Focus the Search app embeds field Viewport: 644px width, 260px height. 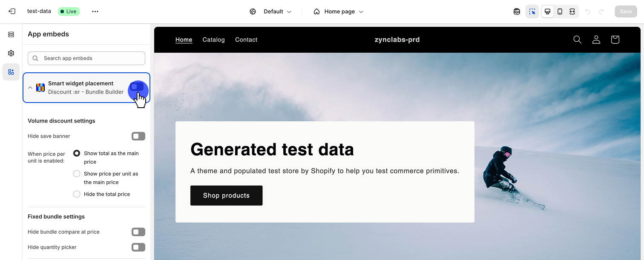pyautogui.click(x=86, y=58)
